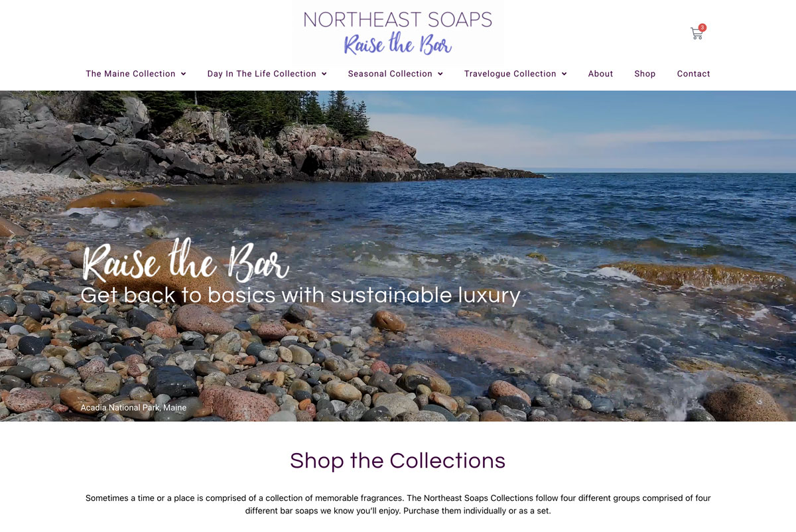Expand Day In The Life Collection arrow
The height and width of the screenshot is (532, 796).
(324, 74)
